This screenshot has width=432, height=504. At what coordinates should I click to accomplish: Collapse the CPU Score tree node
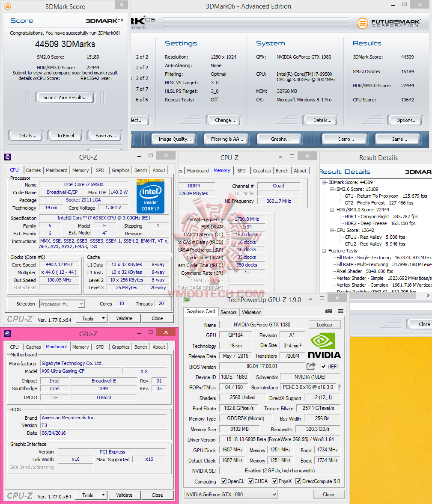332,231
